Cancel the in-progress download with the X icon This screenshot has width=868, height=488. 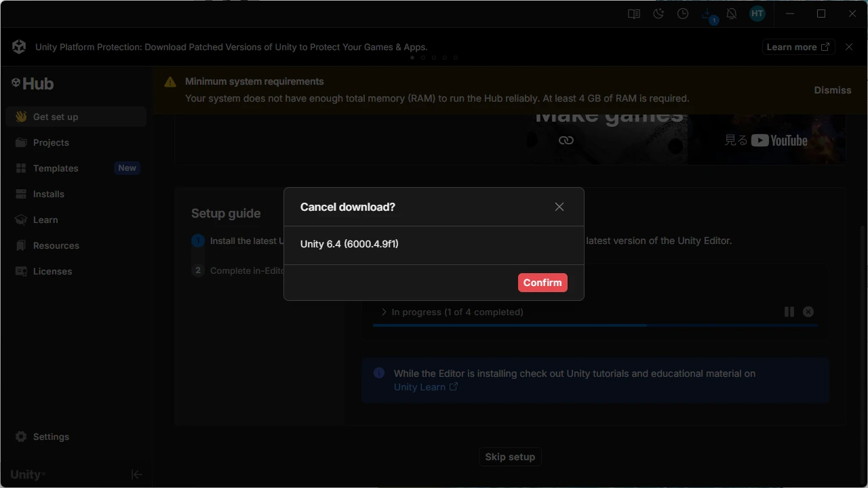point(808,312)
